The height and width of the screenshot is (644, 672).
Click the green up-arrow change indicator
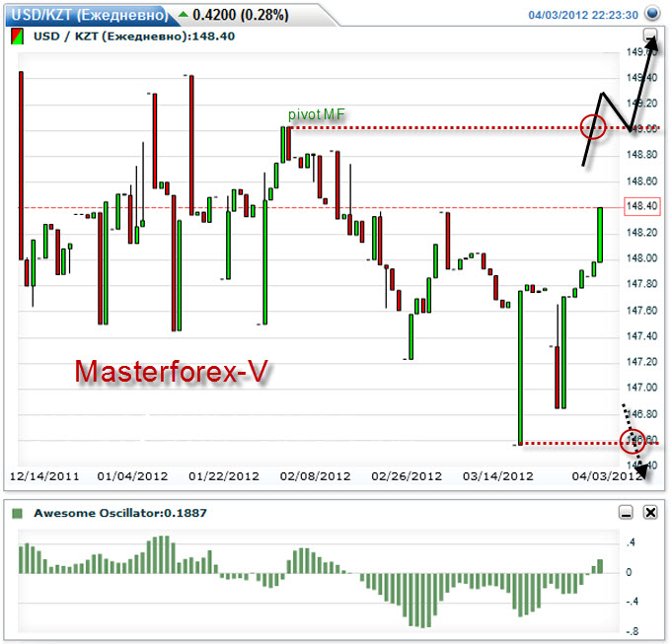point(183,14)
